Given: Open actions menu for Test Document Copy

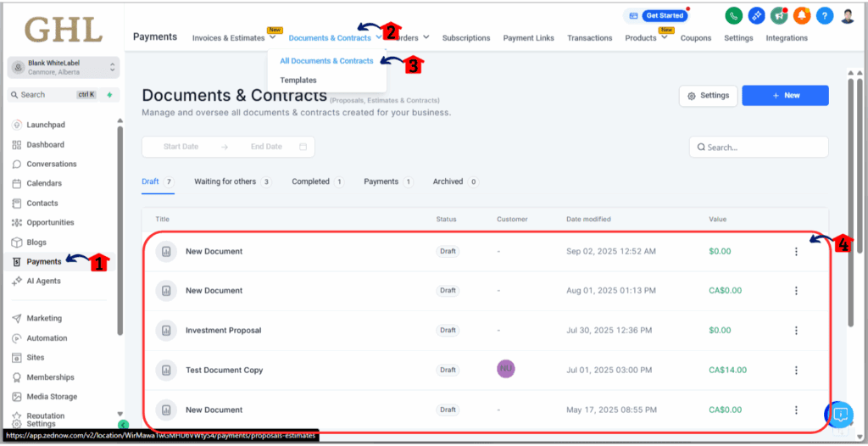Looking at the screenshot, I should pyautogui.click(x=796, y=370).
